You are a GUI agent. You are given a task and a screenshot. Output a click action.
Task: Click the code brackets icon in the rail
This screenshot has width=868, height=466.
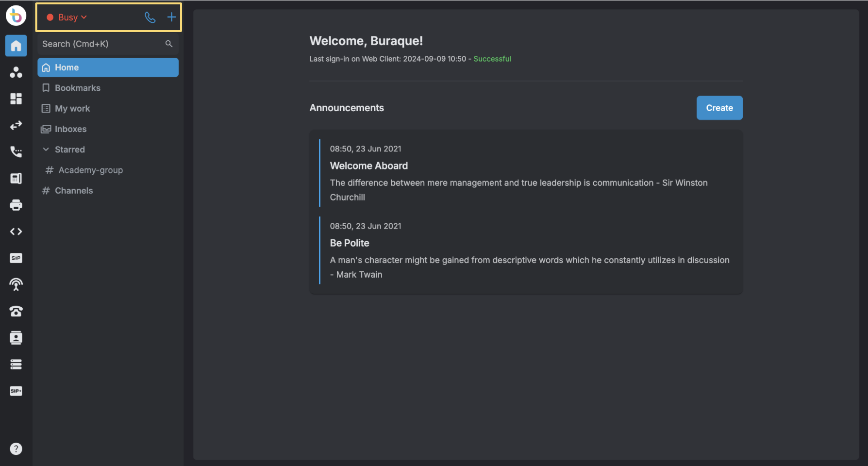(x=16, y=232)
